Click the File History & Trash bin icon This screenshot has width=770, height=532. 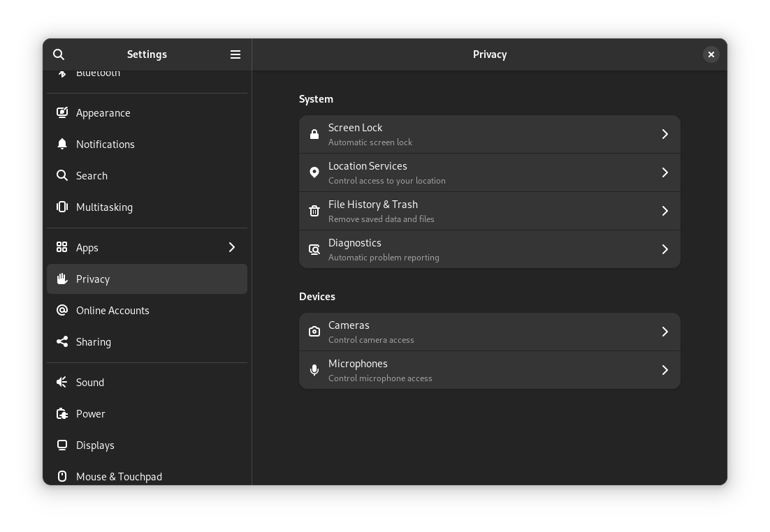314,211
